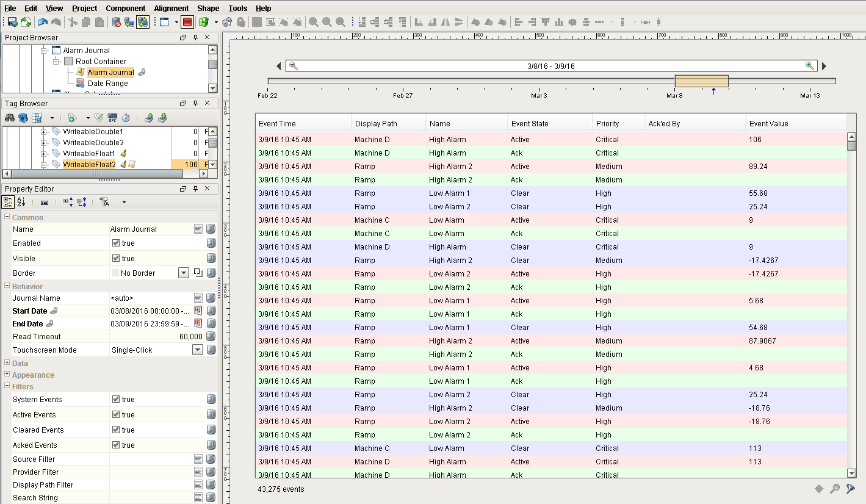
Task: Click the Priority column header
Action: point(619,123)
